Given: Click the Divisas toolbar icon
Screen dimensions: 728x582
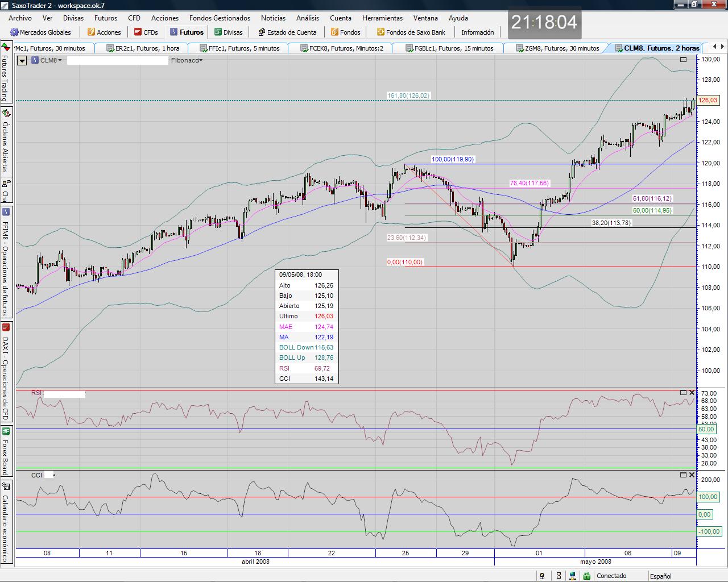Looking at the screenshot, I should [x=218, y=32].
